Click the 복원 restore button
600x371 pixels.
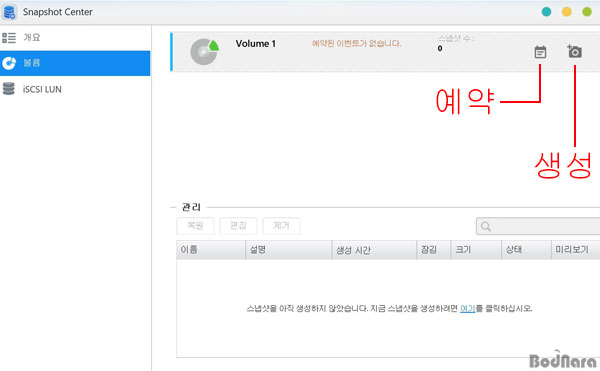point(195,226)
